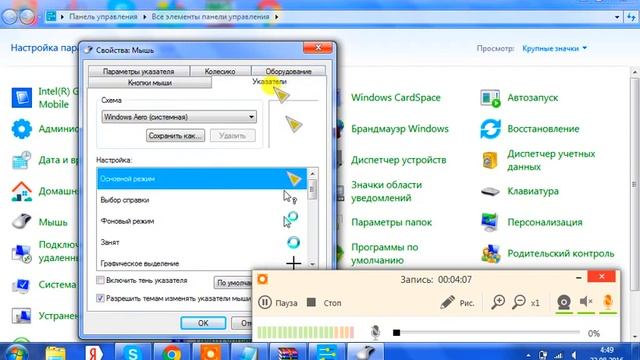Open the Оборудование tab
The height and width of the screenshot is (360, 640).
(289, 71)
